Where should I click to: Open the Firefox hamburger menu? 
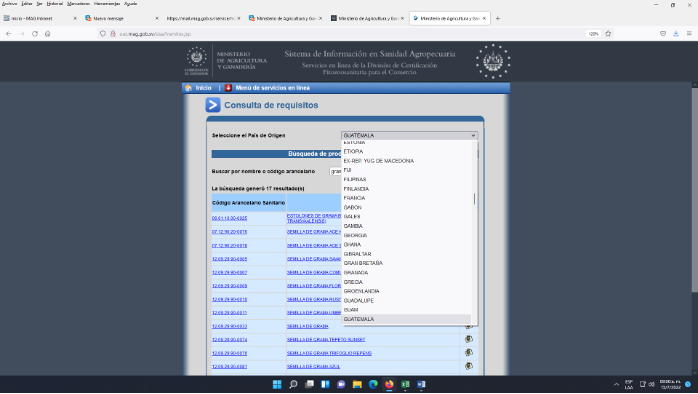tap(689, 34)
